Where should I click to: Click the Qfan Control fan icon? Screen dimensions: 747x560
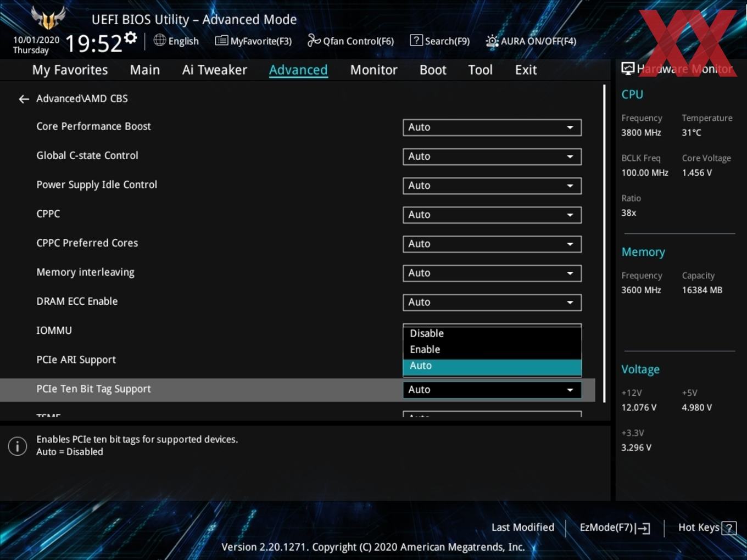[x=314, y=40]
